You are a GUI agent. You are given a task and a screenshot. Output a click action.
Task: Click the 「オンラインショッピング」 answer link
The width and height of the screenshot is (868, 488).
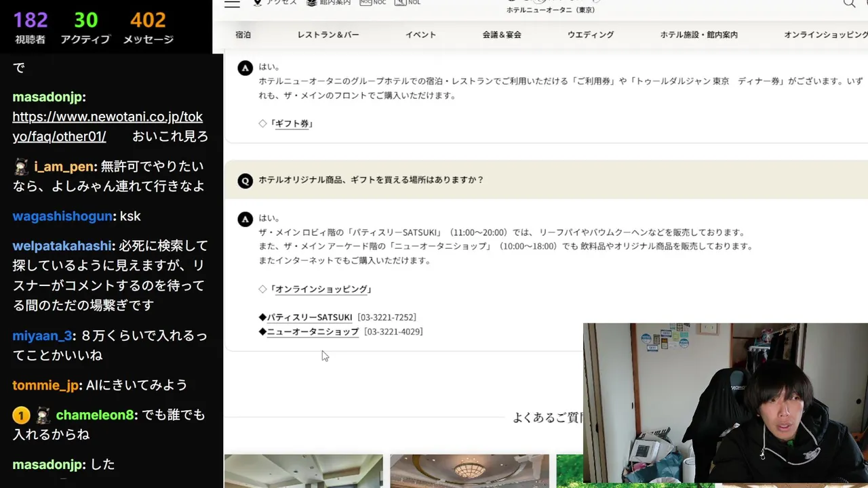coord(321,289)
